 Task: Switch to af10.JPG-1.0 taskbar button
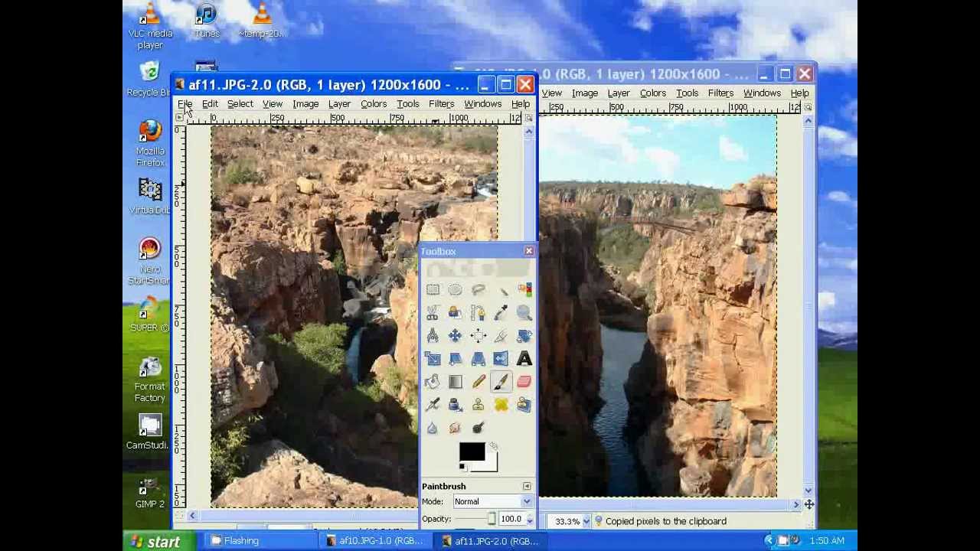click(375, 541)
